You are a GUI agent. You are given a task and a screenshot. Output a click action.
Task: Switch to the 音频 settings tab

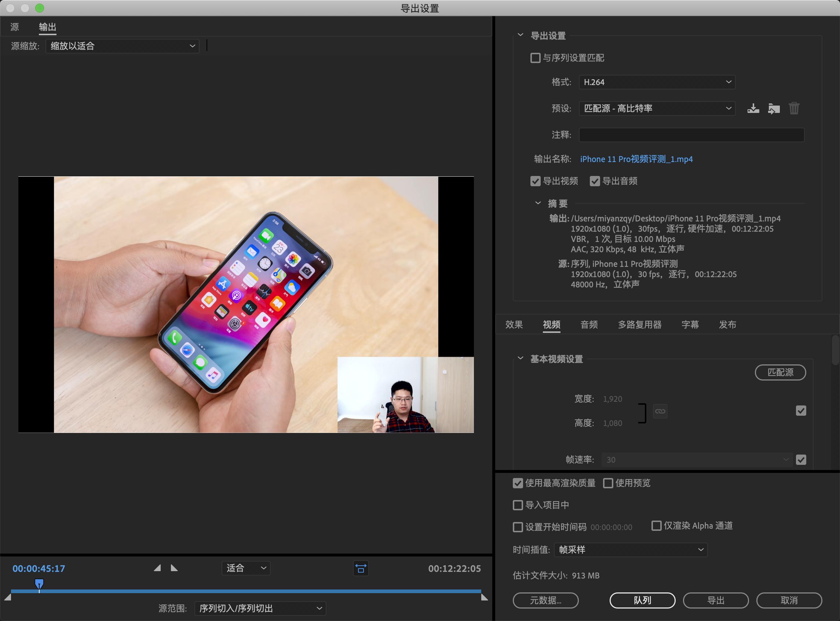tap(589, 324)
